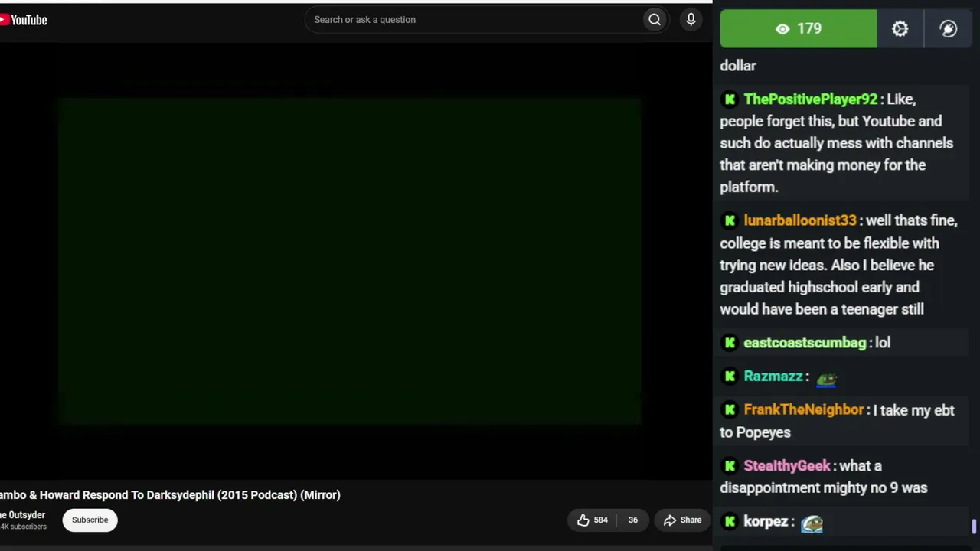Focus the 'Search or ask a question' field
The height and width of the screenshot is (551, 980).
(473, 20)
